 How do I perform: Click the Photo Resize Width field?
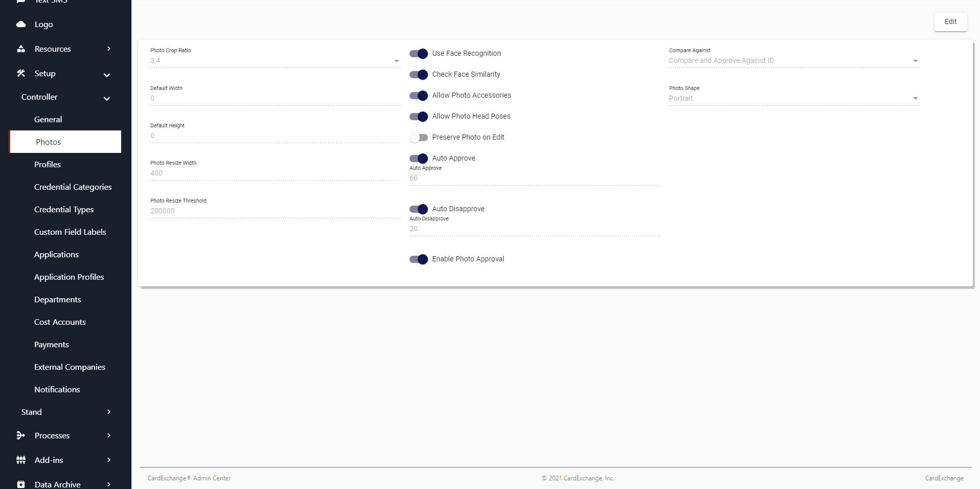click(275, 173)
